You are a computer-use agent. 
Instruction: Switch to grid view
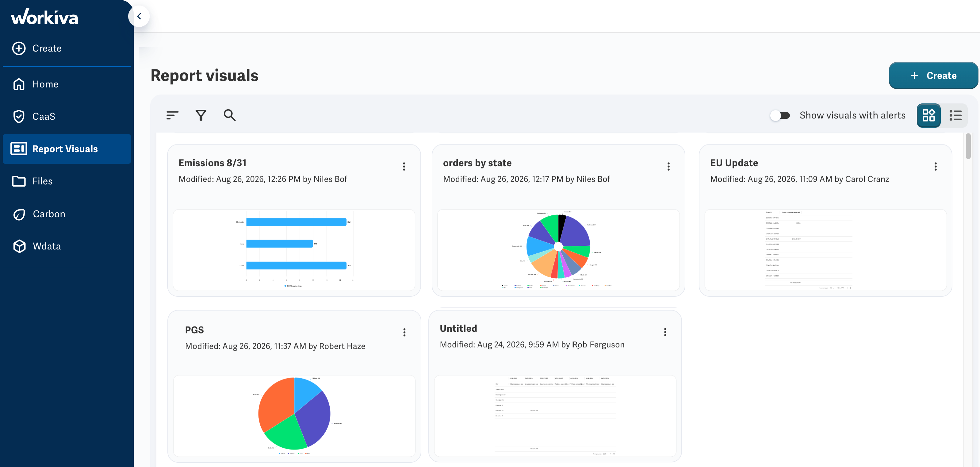pyautogui.click(x=928, y=115)
